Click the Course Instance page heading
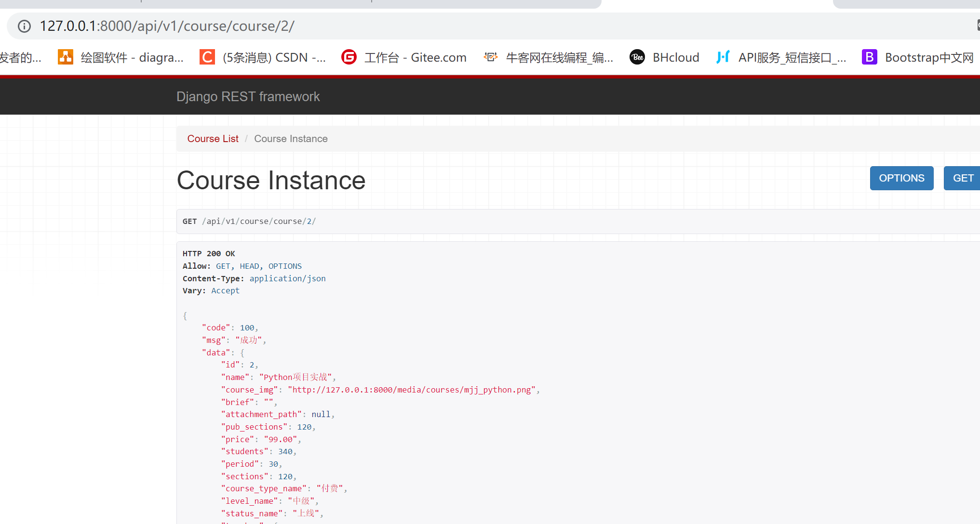This screenshot has height=524, width=980. [x=271, y=181]
